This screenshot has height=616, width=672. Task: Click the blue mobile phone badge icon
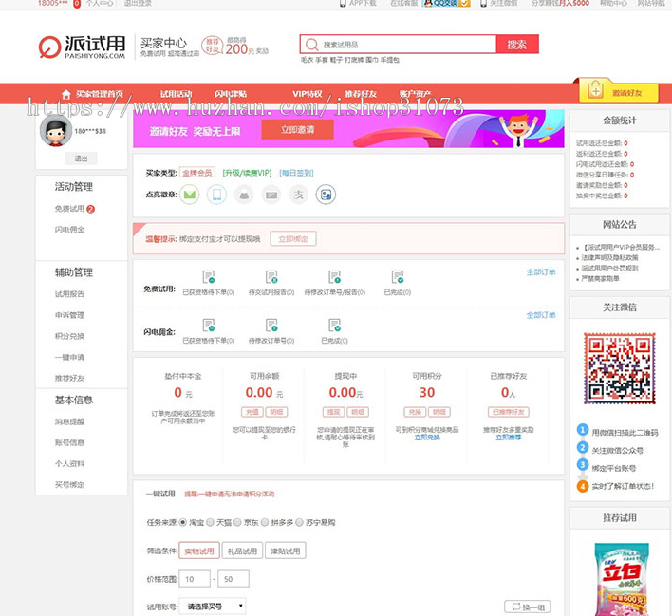[x=216, y=195]
